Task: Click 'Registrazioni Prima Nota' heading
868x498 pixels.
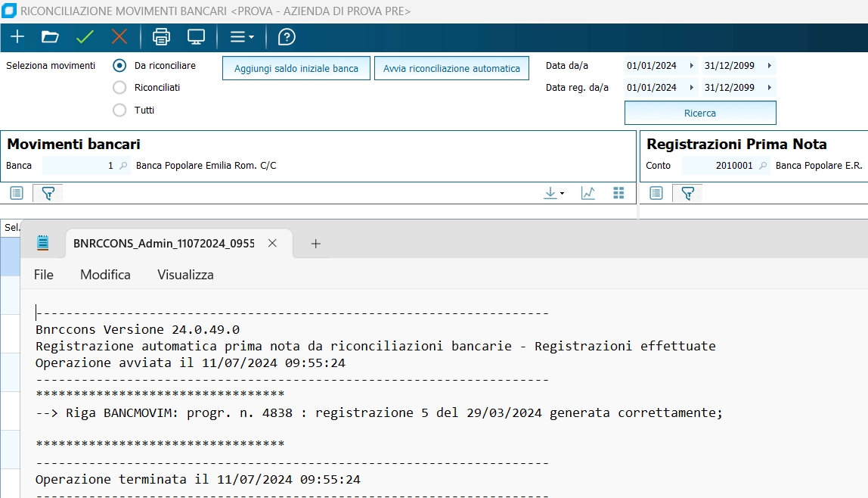Action: click(736, 144)
